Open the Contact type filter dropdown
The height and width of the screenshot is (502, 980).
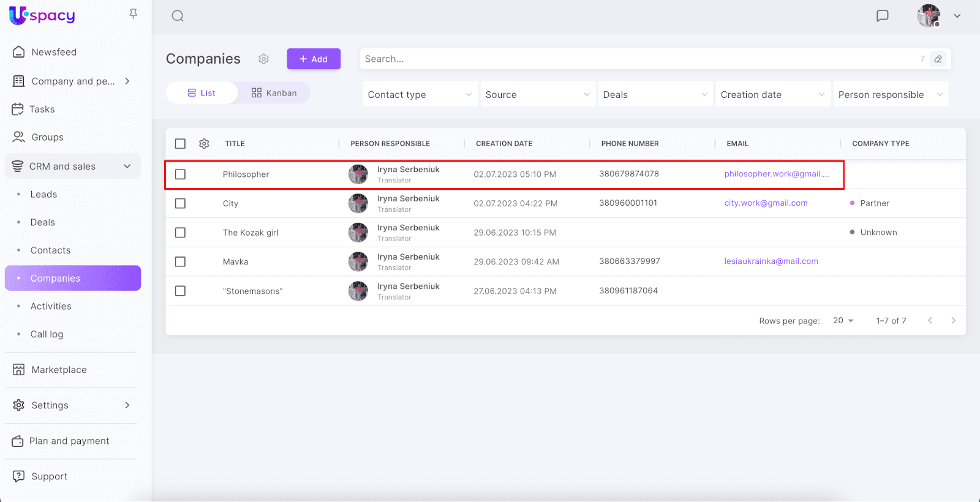(420, 94)
